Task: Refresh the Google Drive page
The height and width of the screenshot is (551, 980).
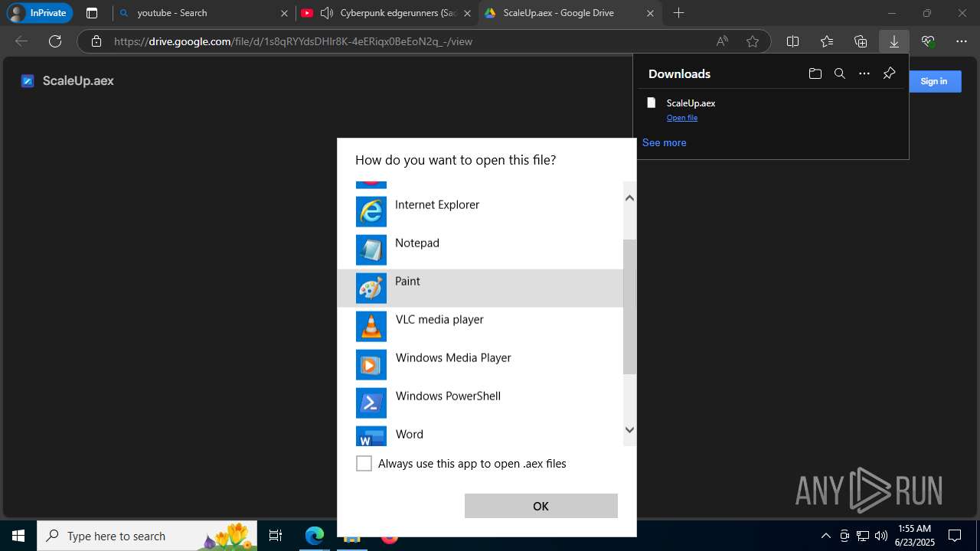Action: click(55, 41)
